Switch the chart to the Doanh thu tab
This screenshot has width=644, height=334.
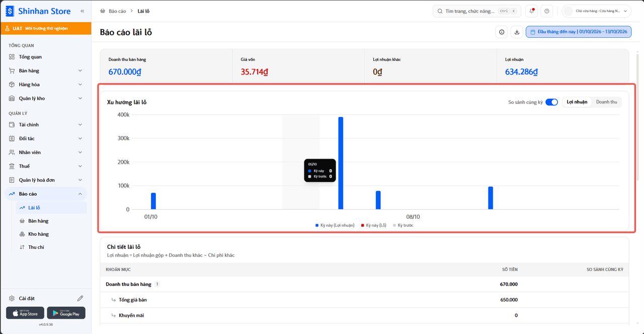pos(607,102)
